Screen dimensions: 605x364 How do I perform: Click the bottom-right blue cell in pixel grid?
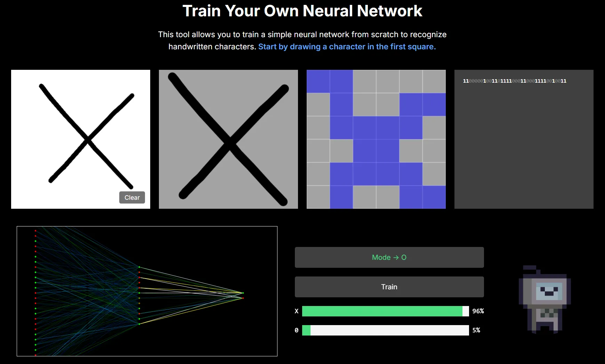(x=434, y=197)
